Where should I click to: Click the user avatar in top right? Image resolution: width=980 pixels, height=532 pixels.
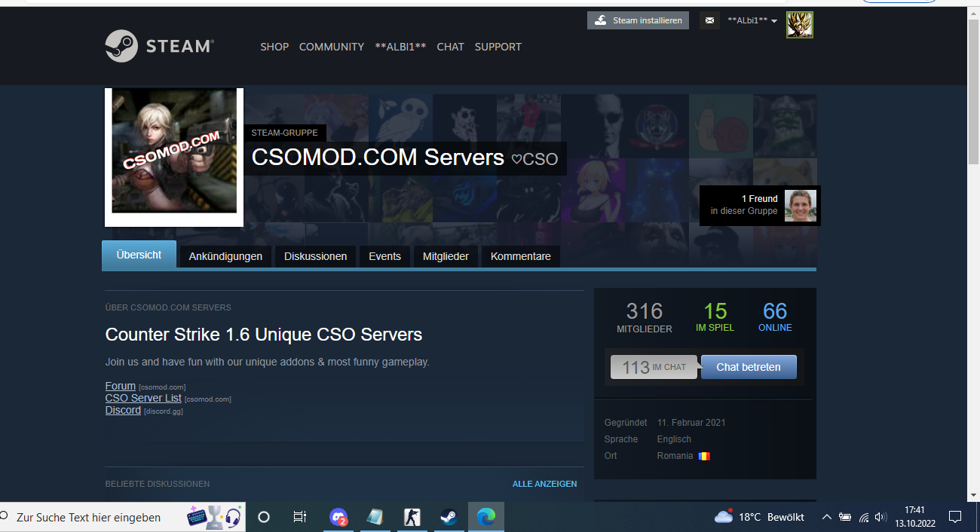[x=799, y=24]
